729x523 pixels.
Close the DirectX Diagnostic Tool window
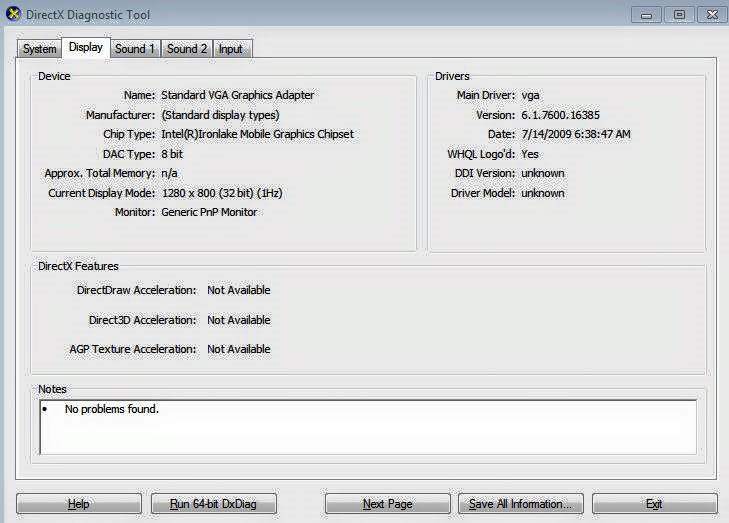tap(710, 14)
